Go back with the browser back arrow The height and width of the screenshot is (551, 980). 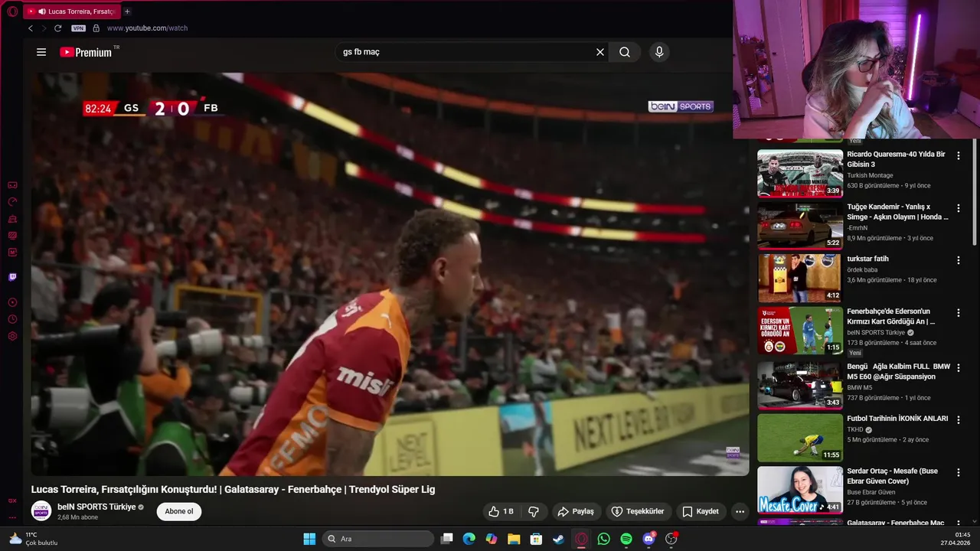[x=31, y=28]
